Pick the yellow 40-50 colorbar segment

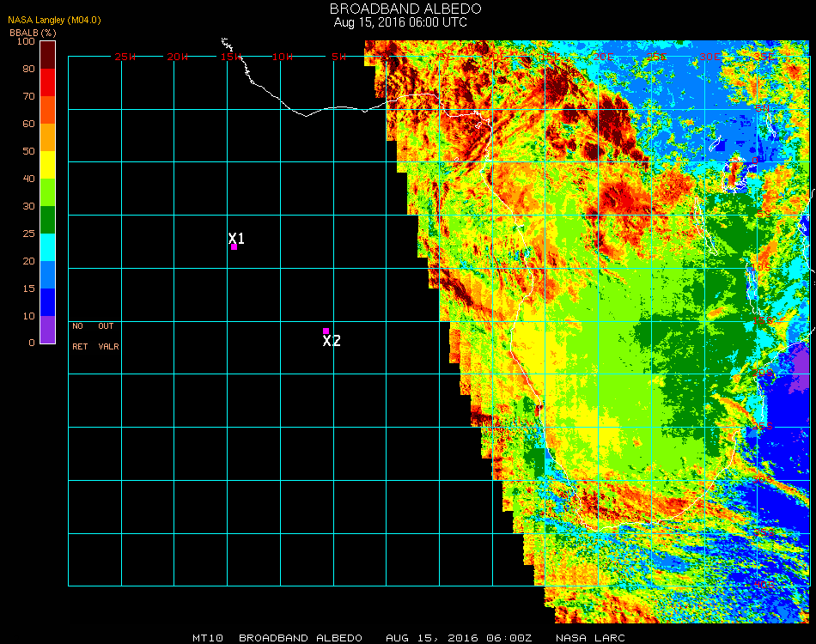47,164
